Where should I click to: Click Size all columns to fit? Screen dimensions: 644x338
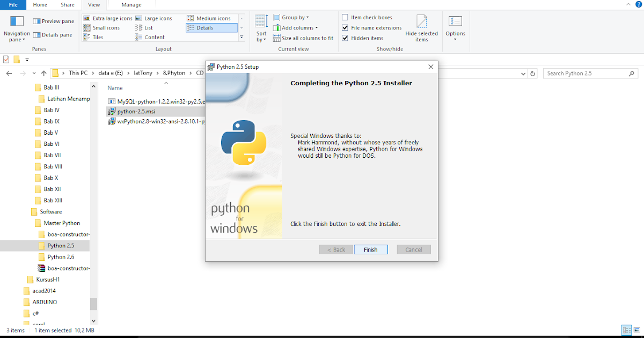pos(303,38)
